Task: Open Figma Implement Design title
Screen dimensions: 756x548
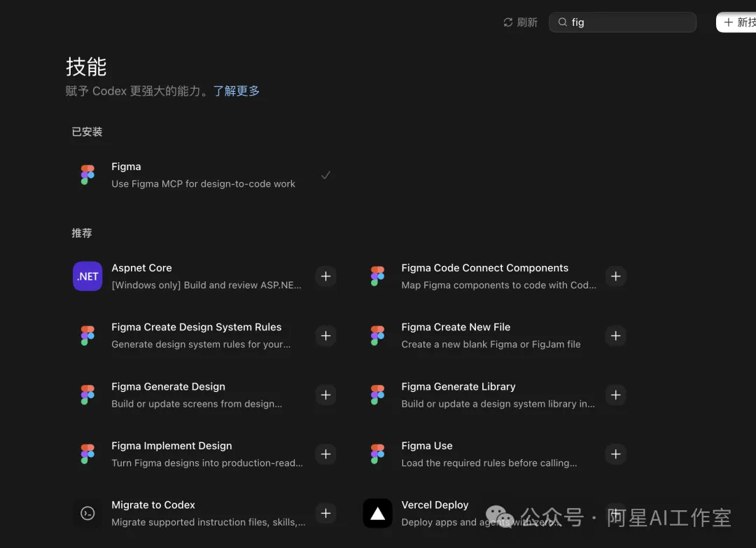Action: coord(171,446)
